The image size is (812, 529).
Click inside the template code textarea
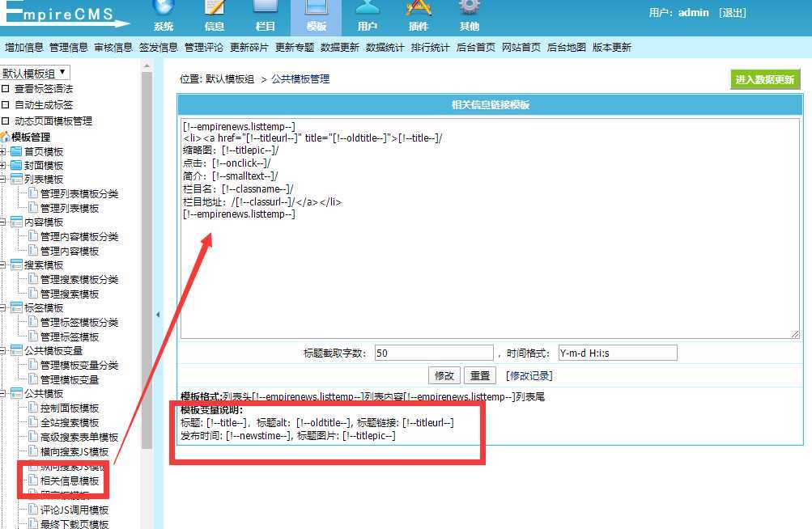pyautogui.click(x=490, y=229)
